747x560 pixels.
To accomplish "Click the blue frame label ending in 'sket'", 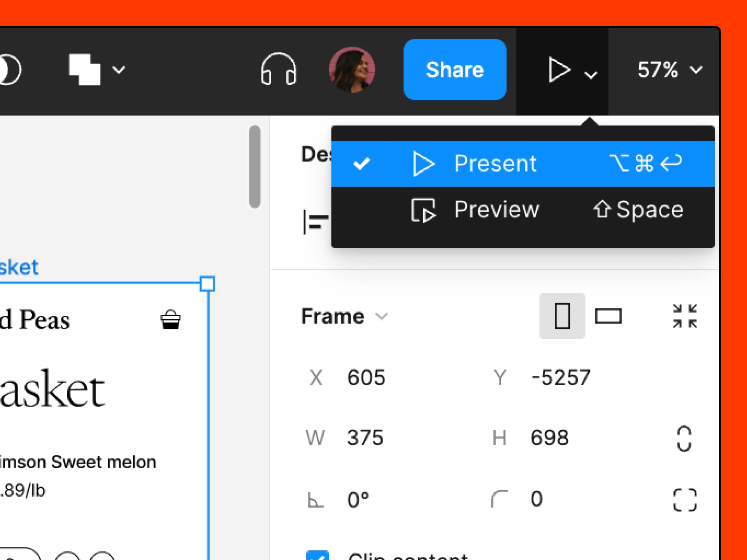I will click(19, 268).
